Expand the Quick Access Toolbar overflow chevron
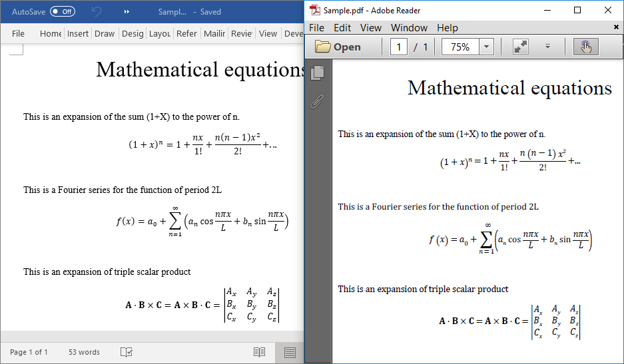 [x=127, y=12]
